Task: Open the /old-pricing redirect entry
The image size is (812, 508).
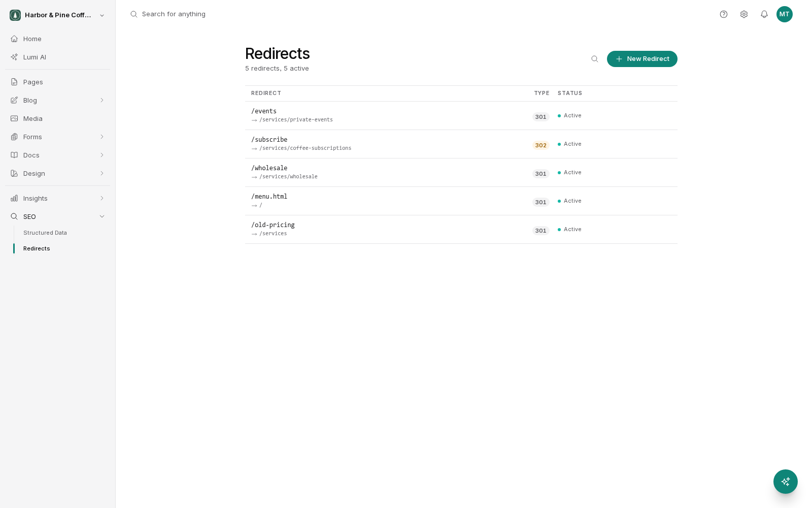Action: click(461, 230)
